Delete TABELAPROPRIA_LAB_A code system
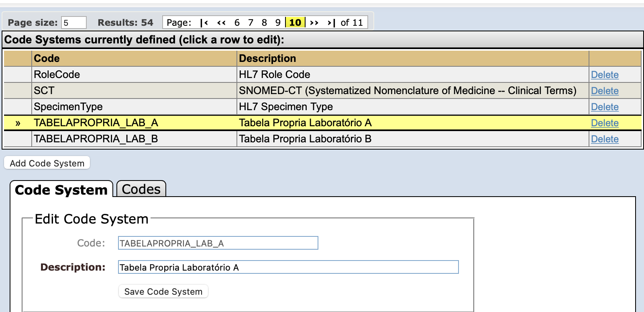 [605, 123]
